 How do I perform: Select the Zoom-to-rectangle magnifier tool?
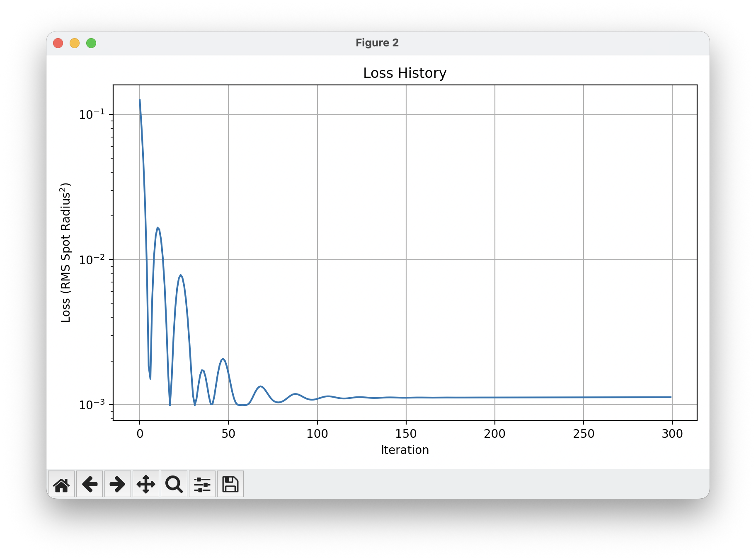click(174, 484)
